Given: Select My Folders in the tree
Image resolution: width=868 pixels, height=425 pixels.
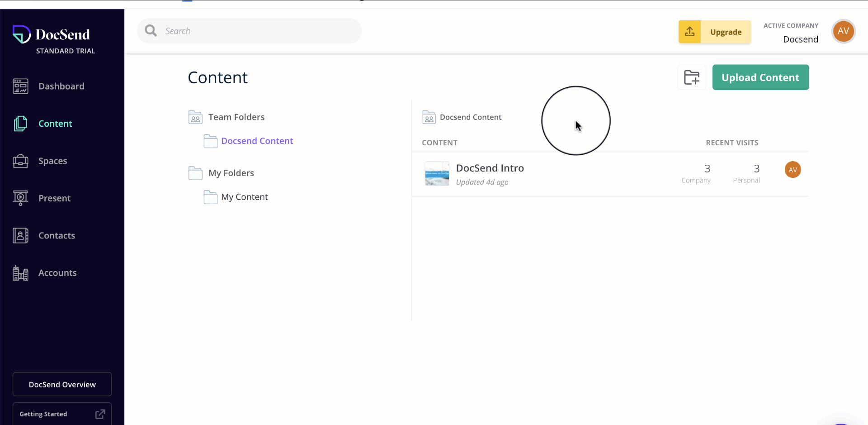Looking at the screenshot, I should (231, 173).
